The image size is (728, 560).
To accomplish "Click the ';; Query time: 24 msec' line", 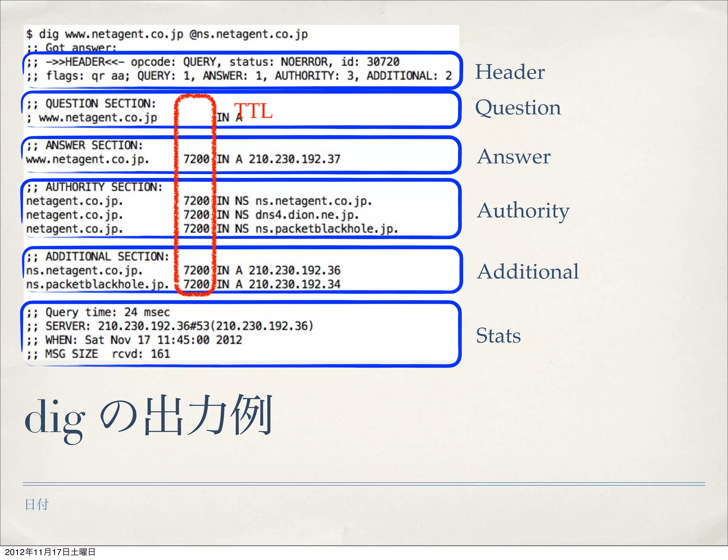I will 98,312.
